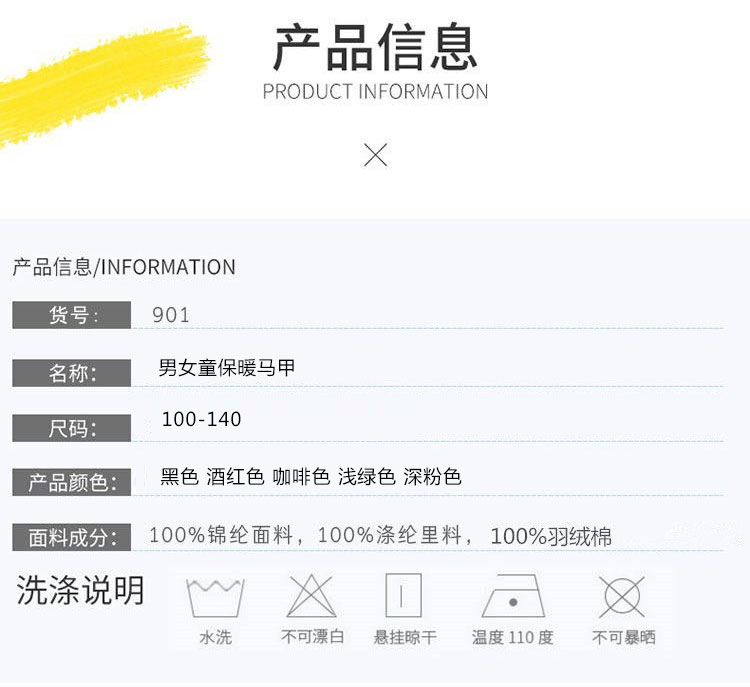Click the 产品颜色 label box
Screen dimensions: 750x687
[x=72, y=482]
